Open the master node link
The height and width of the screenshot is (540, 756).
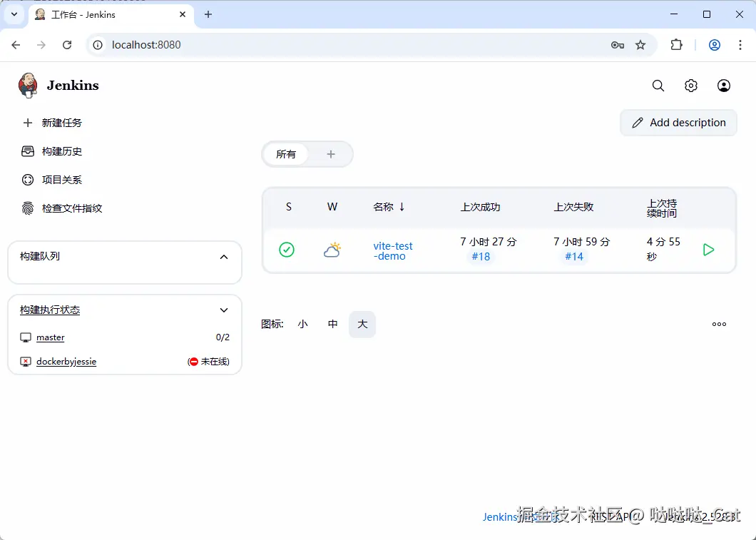coord(51,337)
